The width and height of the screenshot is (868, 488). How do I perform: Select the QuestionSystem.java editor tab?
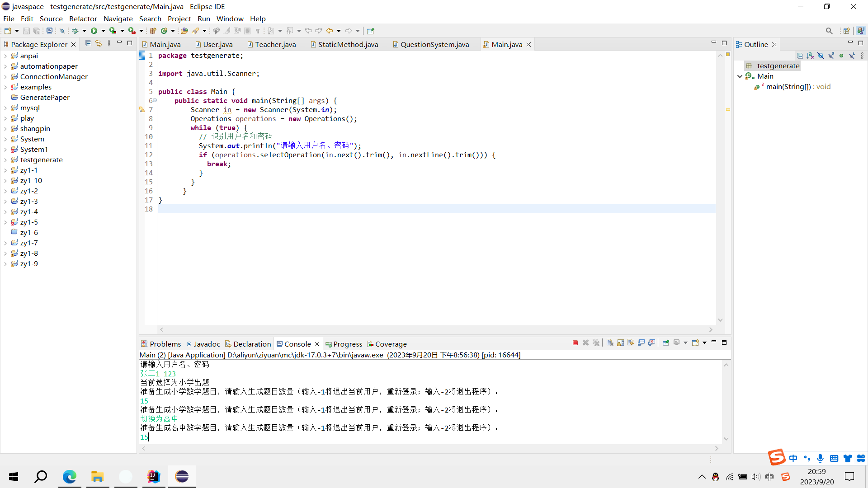pos(434,44)
